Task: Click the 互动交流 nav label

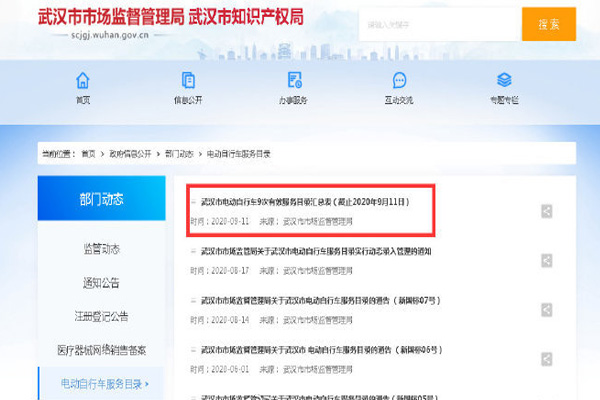Action: click(399, 100)
